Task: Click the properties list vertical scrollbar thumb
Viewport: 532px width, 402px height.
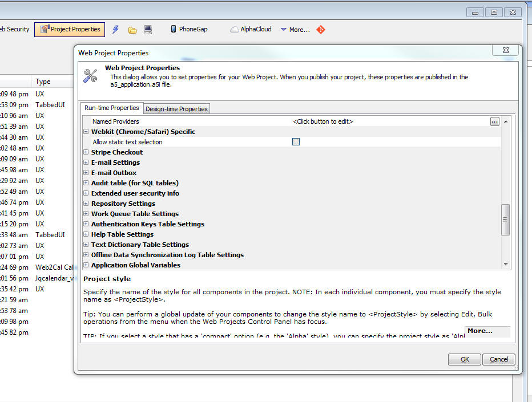Action: tap(505, 219)
